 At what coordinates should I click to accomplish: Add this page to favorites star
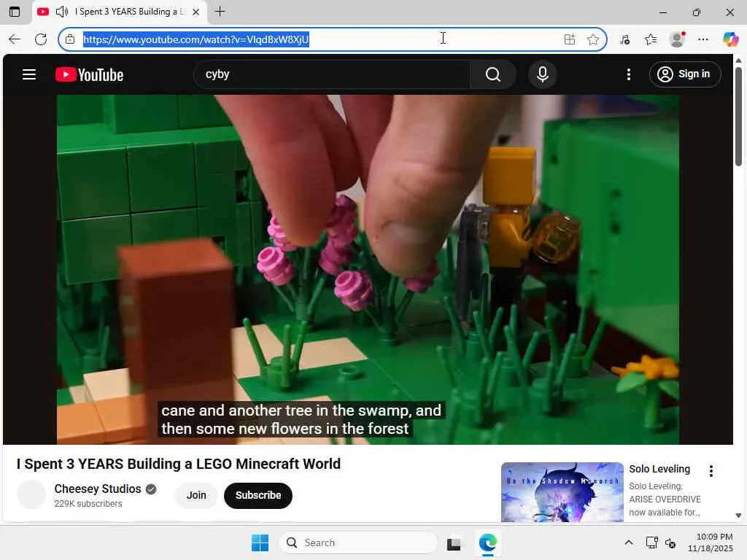point(592,39)
